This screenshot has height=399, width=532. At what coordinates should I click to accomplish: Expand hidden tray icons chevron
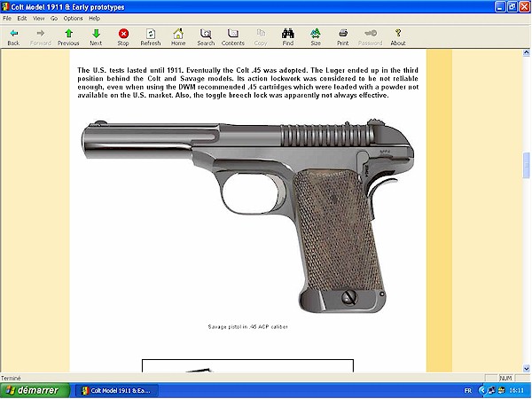pyautogui.click(x=481, y=390)
